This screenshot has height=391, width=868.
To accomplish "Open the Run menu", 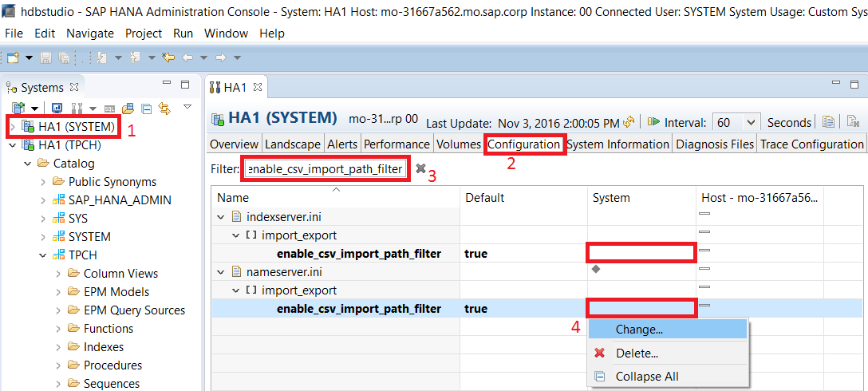I will [183, 34].
